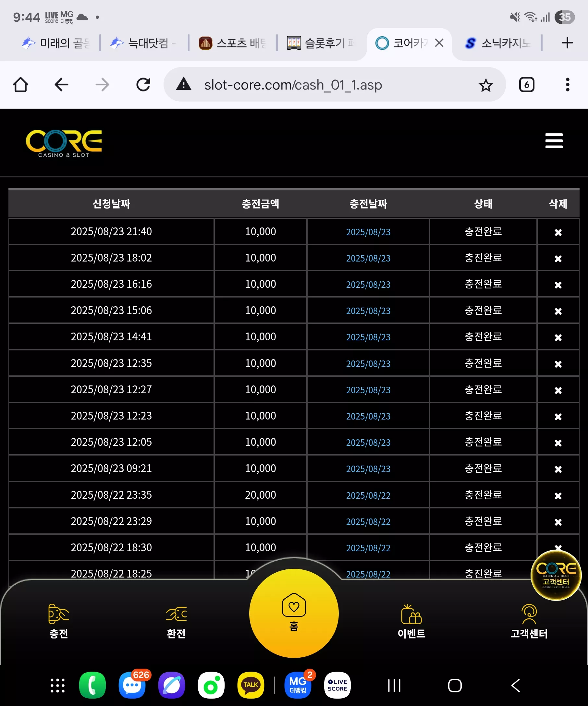Viewport: 588px width, 706px height.
Task: Switch to the 소닉카지노 tab
Action: (497, 43)
